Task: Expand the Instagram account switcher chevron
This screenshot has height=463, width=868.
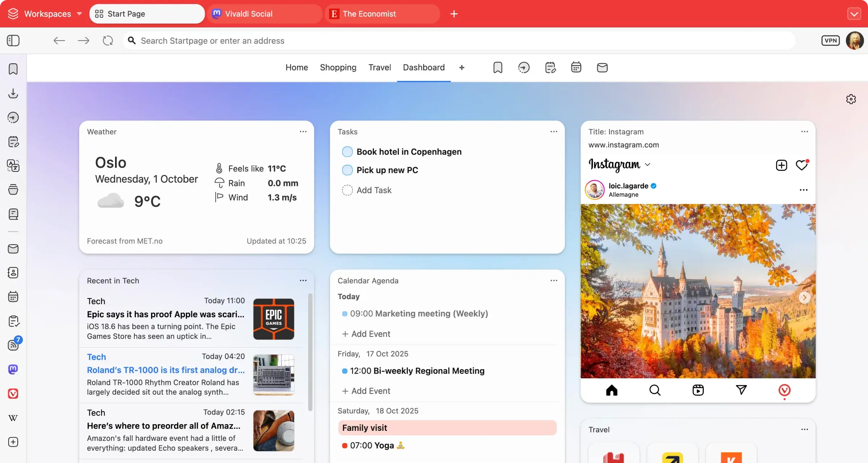Action: click(647, 165)
